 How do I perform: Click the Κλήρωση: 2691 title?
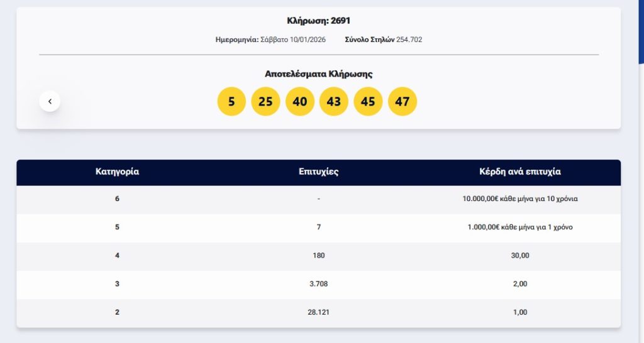click(x=319, y=21)
